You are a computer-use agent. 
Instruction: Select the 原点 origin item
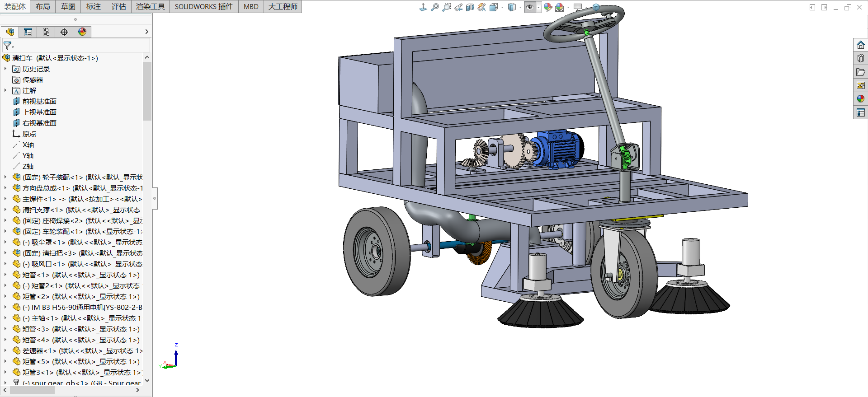[24, 134]
